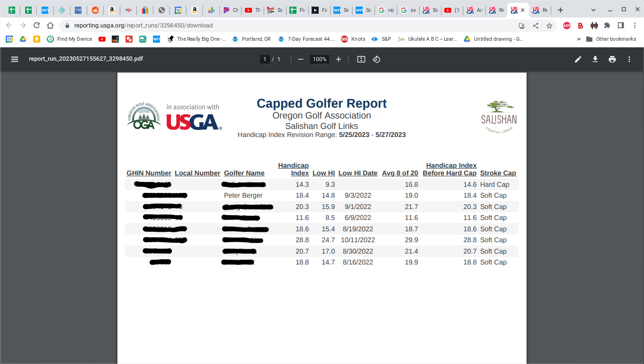Open the AdBlock Plus extension
Viewport: 644px width, 364px height.
pyautogui.click(x=567, y=26)
